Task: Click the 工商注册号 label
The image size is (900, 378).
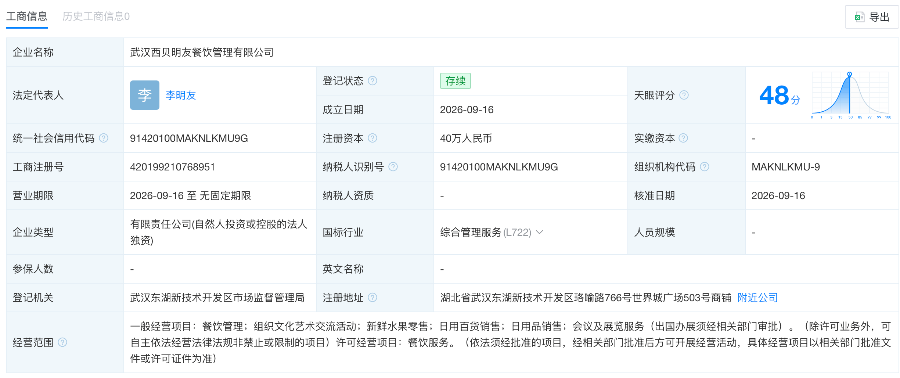Action: coord(38,167)
